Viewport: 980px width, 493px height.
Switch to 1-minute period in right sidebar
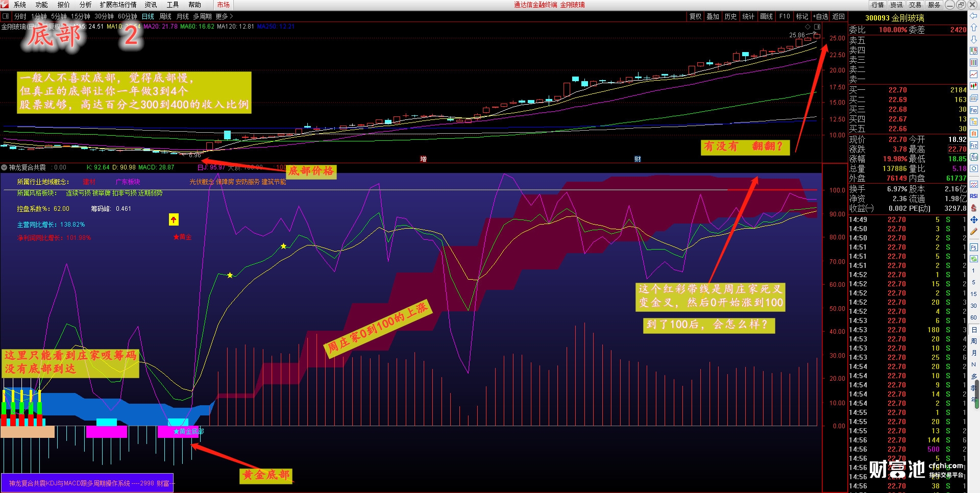973,270
